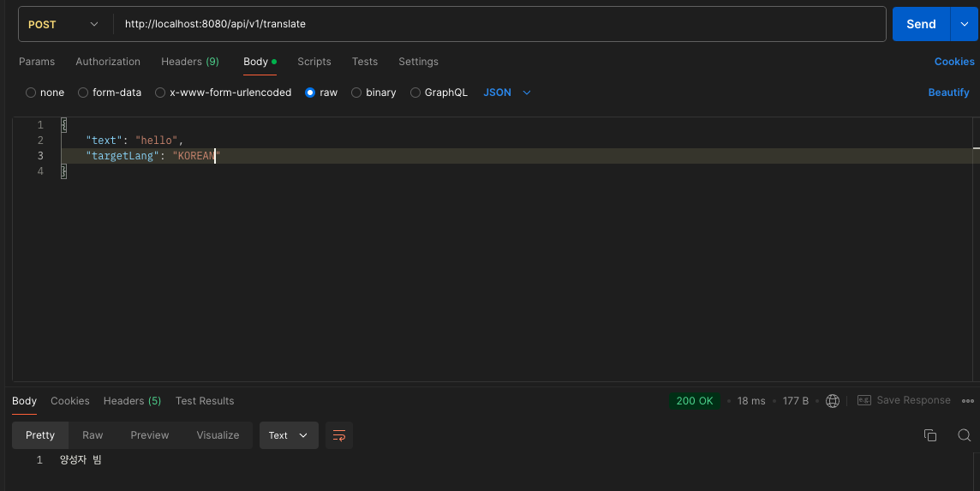Beautify the request body

click(x=949, y=93)
